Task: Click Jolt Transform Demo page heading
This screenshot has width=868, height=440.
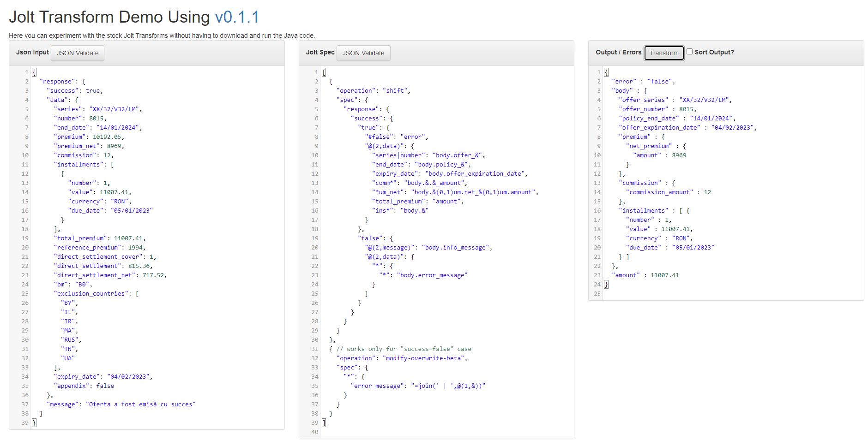Action: pyautogui.click(x=134, y=17)
